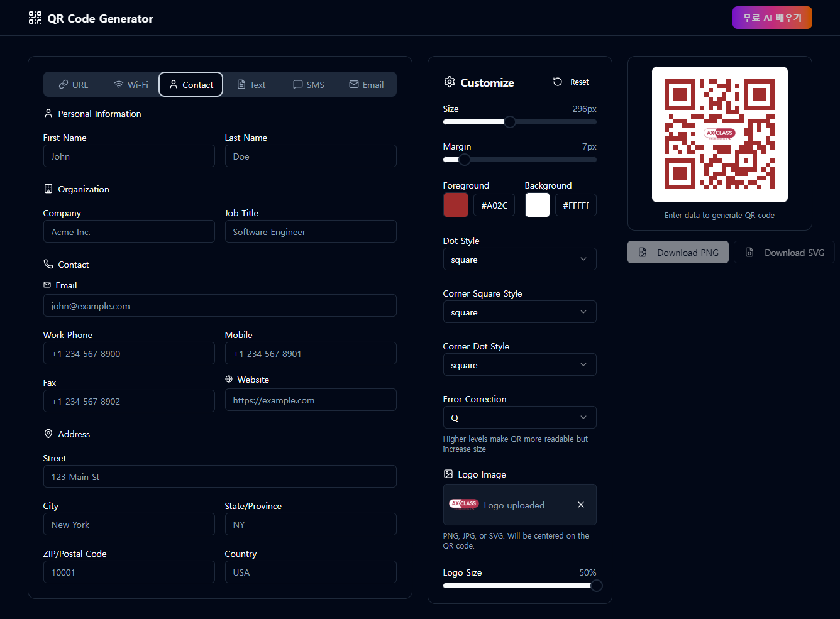Remove the uploaded logo with the X
Viewport: 840px width, 619px height.
click(x=580, y=505)
